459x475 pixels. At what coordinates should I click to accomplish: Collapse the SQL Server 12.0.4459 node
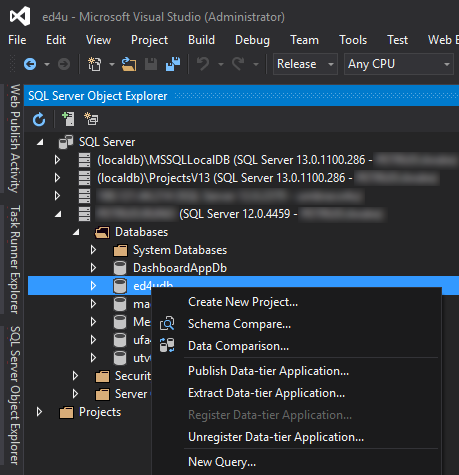tap(58, 214)
